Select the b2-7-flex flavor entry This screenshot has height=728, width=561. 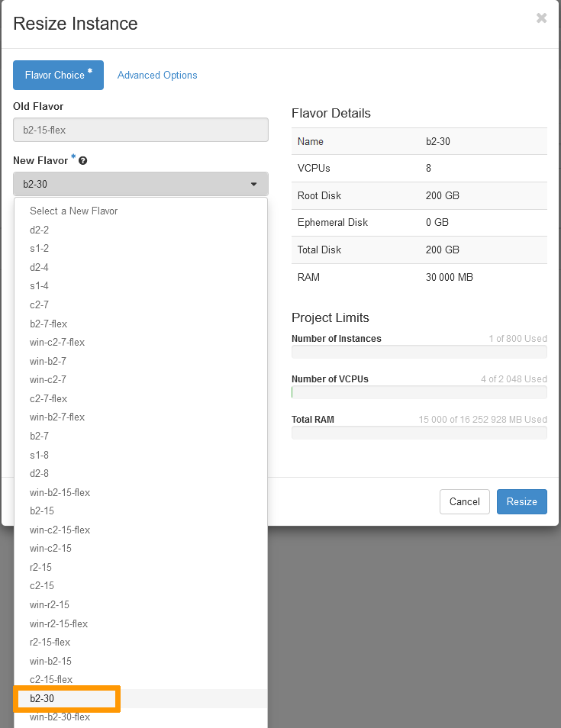click(x=49, y=324)
